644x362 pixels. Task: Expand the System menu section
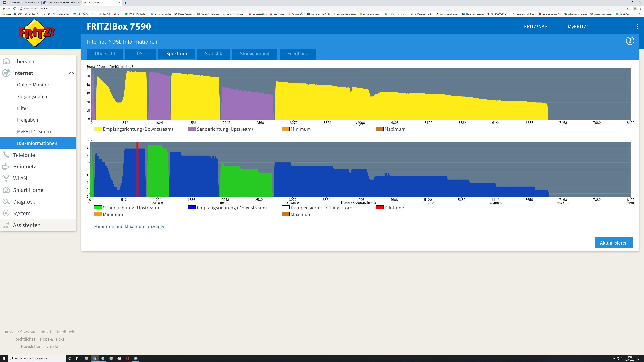(22, 213)
